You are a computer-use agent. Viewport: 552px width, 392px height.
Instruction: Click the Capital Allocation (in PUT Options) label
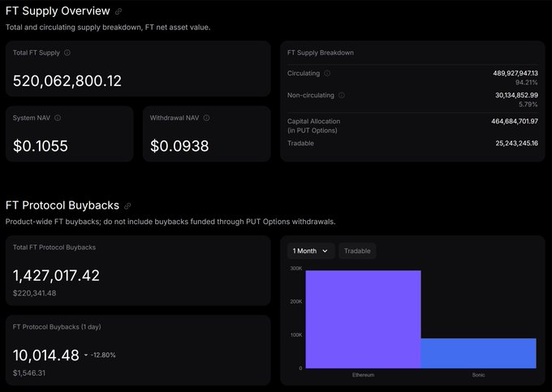click(313, 126)
